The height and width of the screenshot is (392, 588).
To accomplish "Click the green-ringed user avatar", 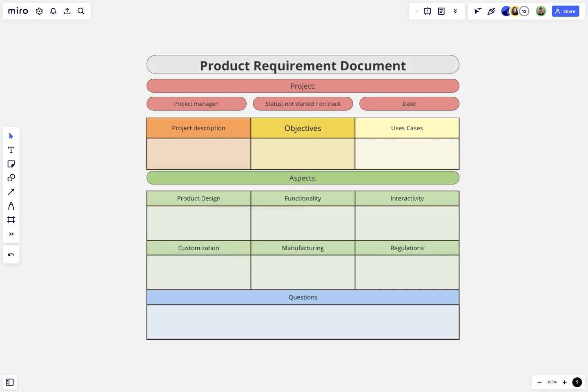I will (541, 11).
